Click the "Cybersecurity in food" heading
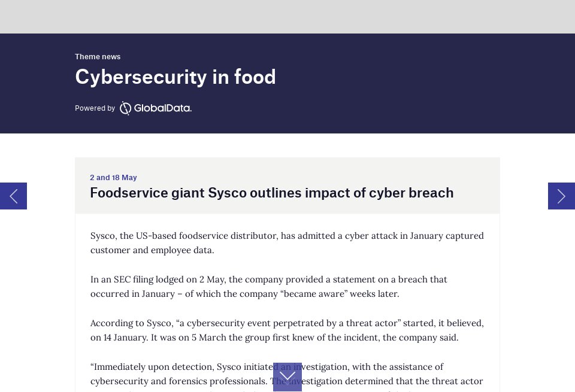The height and width of the screenshot is (392, 575). coord(175,77)
